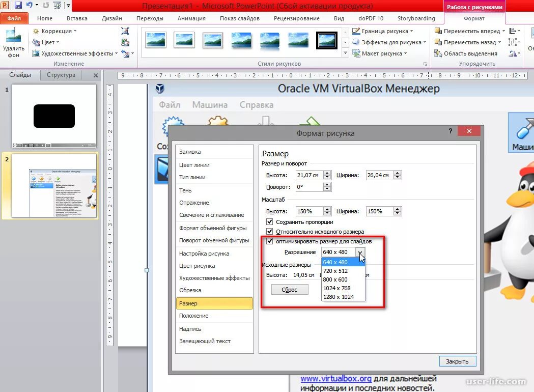Switch to the Показ слайдов tab
534x392 pixels.
click(x=239, y=18)
